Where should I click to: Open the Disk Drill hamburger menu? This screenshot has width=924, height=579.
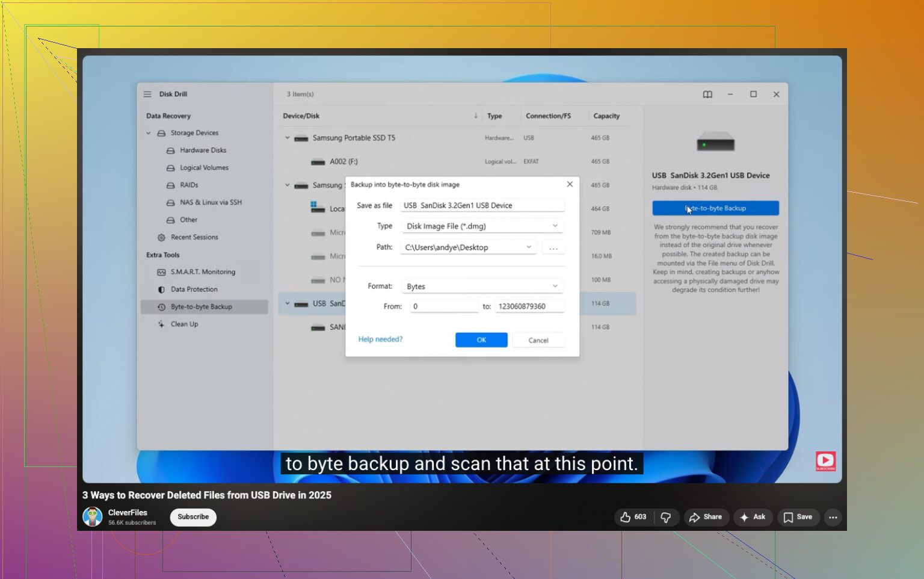click(147, 94)
